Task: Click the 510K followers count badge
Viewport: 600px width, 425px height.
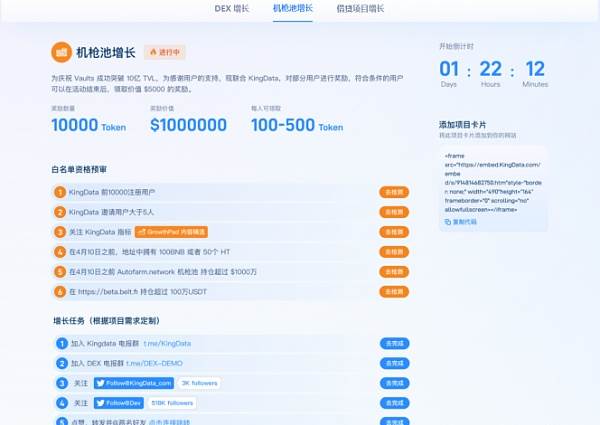Action: click(x=172, y=403)
